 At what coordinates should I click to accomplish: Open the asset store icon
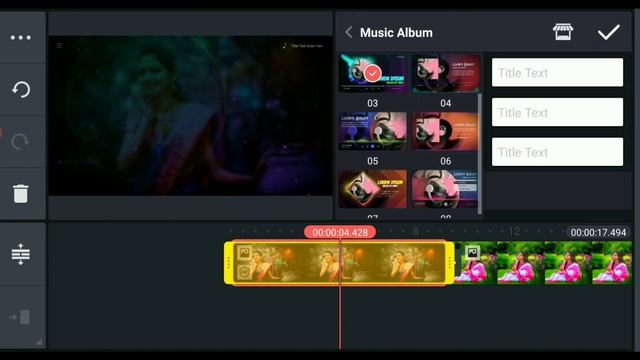pyautogui.click(x=563, y=32)
